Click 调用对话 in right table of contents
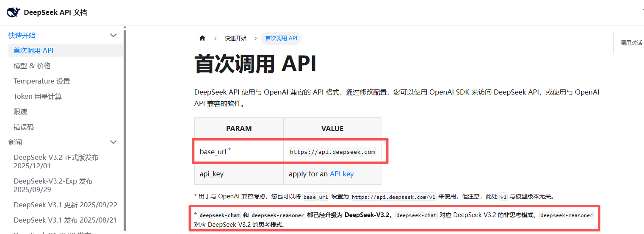644x234 pixels. (x=631, y=43)
